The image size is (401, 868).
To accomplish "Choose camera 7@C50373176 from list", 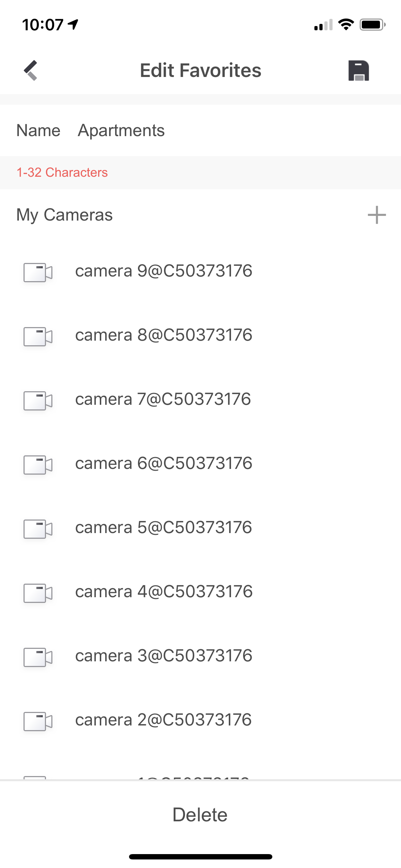I will 163,399.
